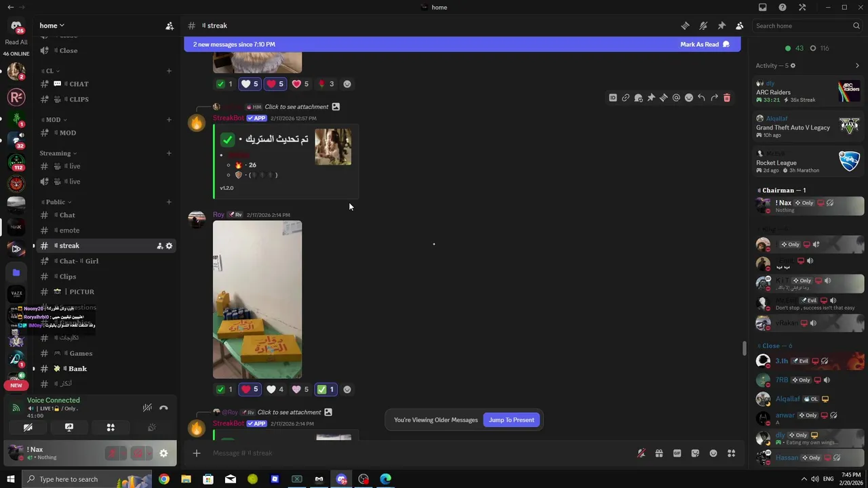
Task: Open the emote channel
Action: tap(105, 230)
